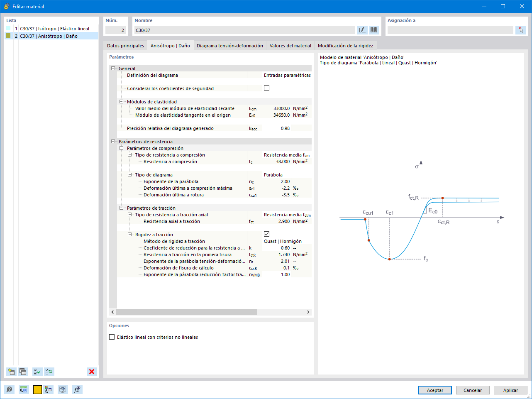The height and width of the screenshot is (399, 532).
Task: Go to the Valores del material tab
Action: tap(290, 46)
